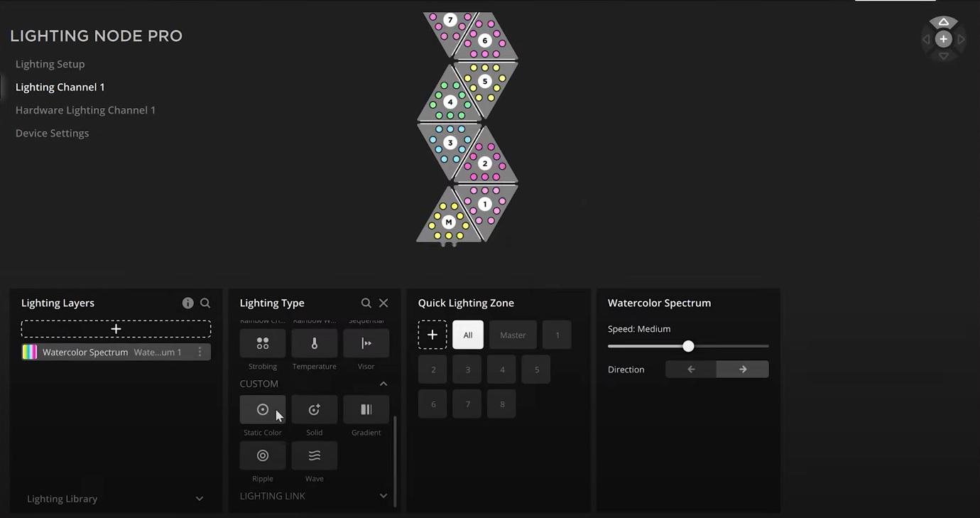
Task: Open Device Settings
Action: [x=52, y=133]
